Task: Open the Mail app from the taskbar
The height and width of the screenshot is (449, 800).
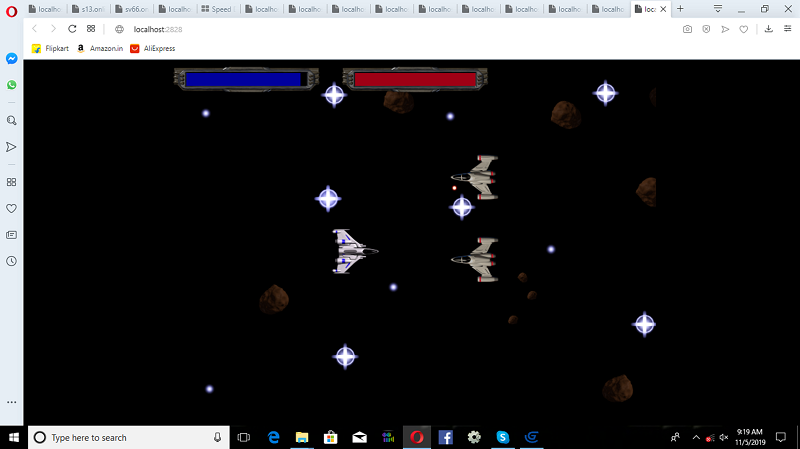Action: [359, 437]
